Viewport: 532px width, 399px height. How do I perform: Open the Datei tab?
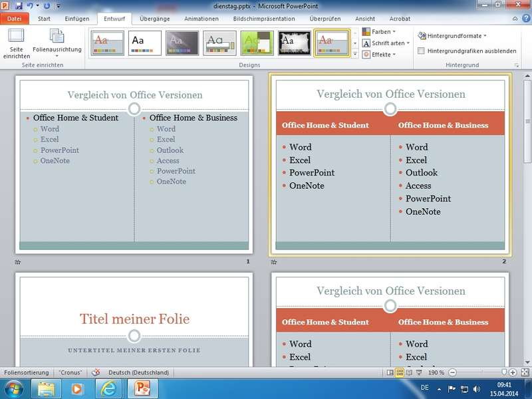point(14,19)
